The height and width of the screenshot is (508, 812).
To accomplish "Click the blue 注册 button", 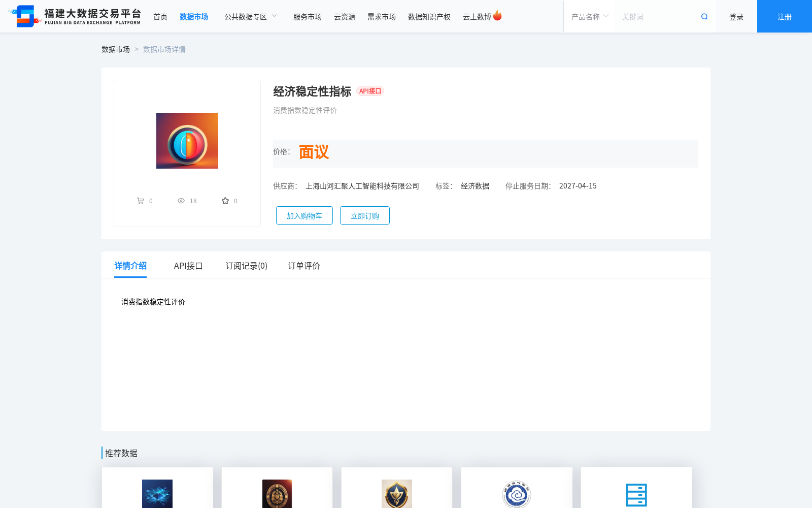I will coord(785,16).
